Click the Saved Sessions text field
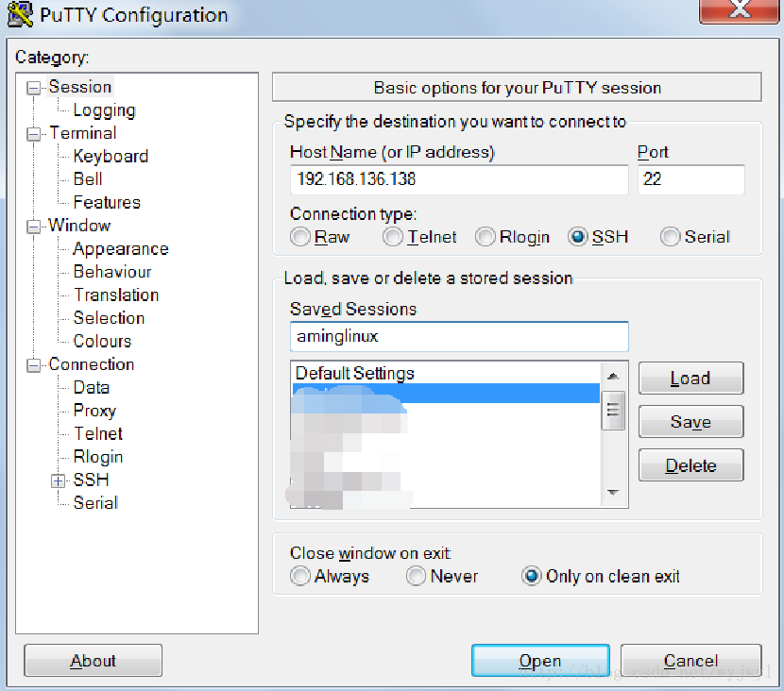784x691 pixels. pos(459,337)
